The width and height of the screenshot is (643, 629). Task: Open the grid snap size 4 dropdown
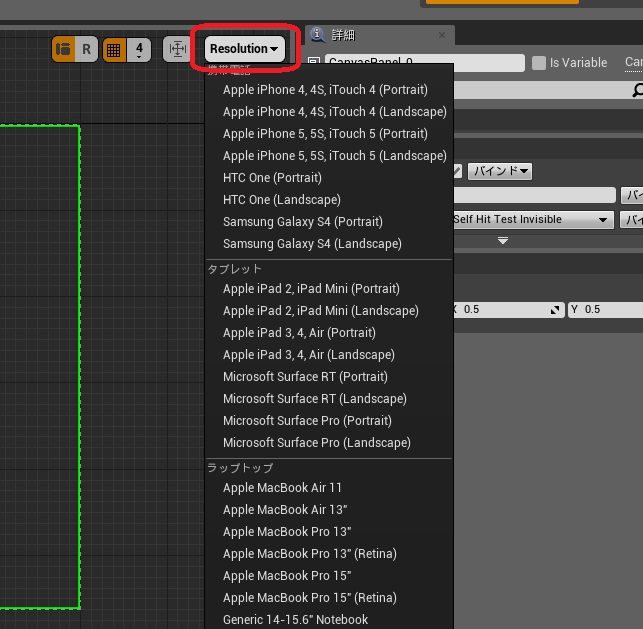click(139, 50)
